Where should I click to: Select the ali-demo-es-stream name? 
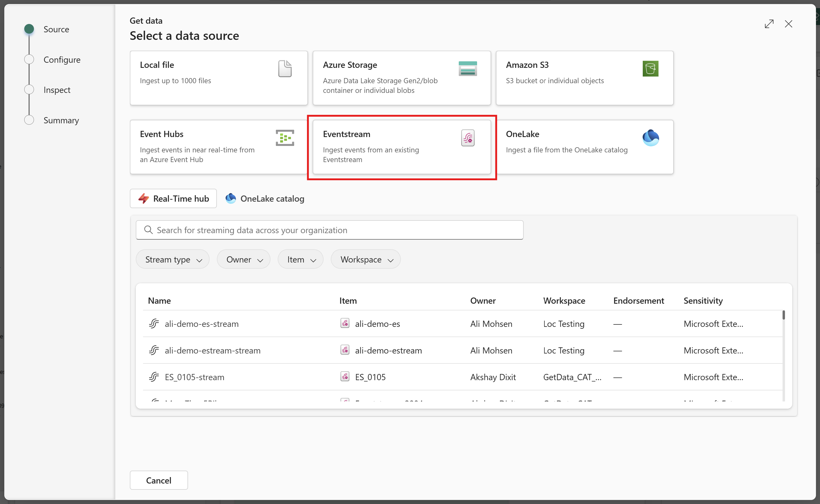pos(201,323)
